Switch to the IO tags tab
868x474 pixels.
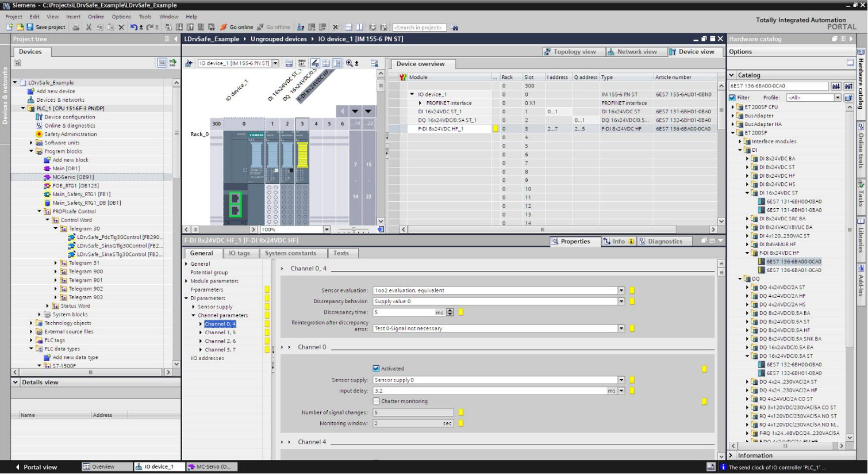[x=239, y=253]
